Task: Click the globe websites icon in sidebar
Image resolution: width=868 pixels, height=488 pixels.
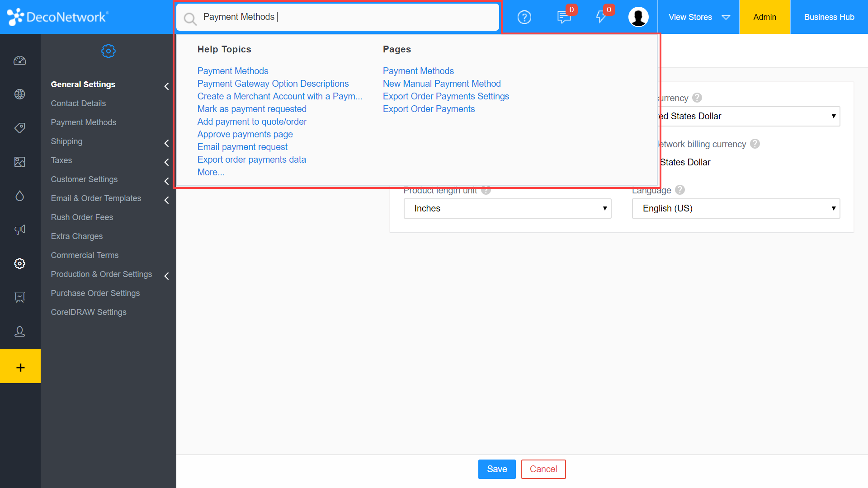Action: [x=20, y=94]
